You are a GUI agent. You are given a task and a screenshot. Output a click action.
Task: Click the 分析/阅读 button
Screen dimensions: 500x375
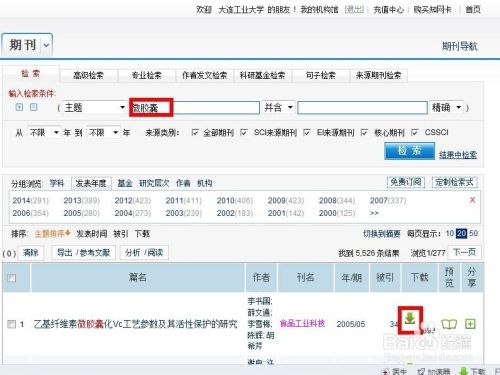click(144, 253)
